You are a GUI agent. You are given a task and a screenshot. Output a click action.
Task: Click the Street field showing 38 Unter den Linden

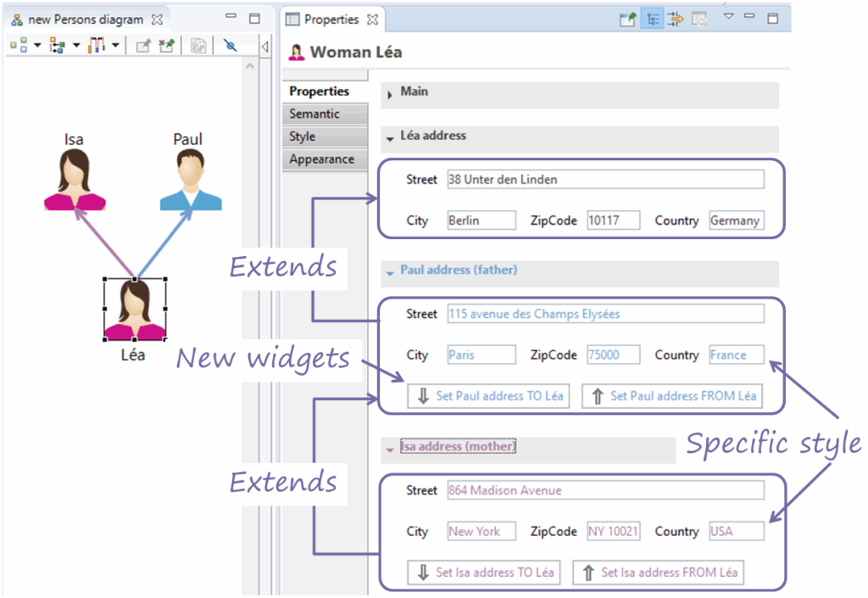click(604, 179)
